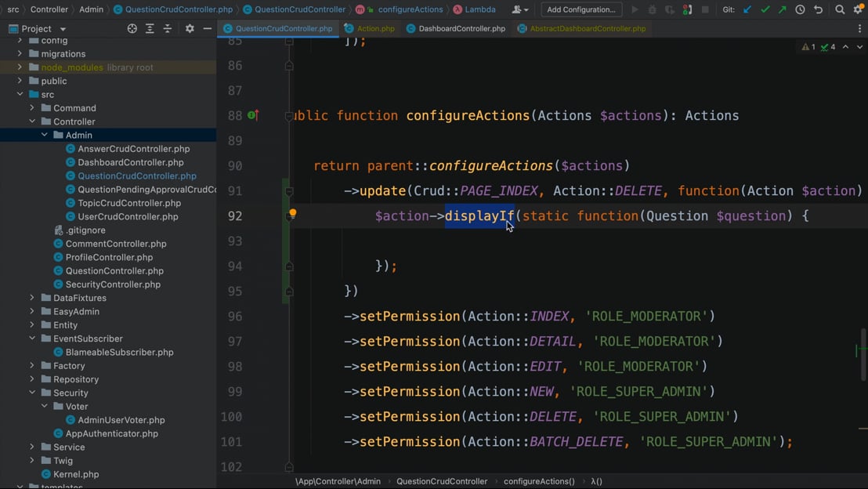The image size is (868, 489).
Task: Expand the migrations folder
Action: [20, 53]
